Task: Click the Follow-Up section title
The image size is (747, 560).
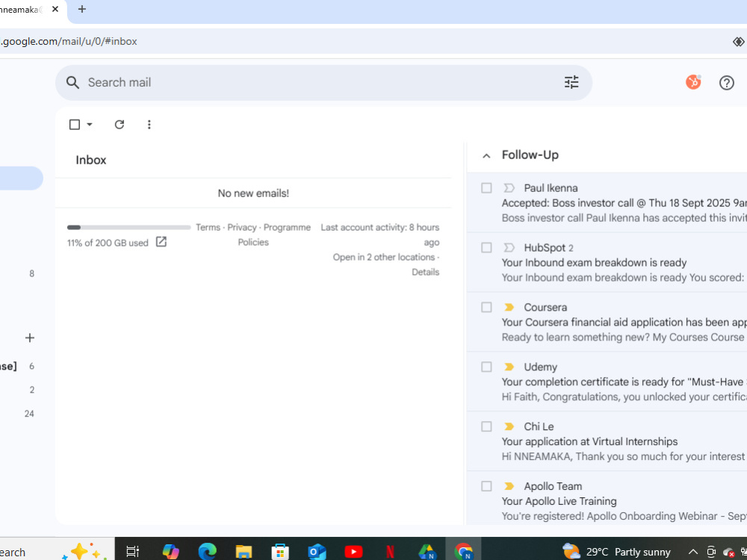Action: pos(530,155)
